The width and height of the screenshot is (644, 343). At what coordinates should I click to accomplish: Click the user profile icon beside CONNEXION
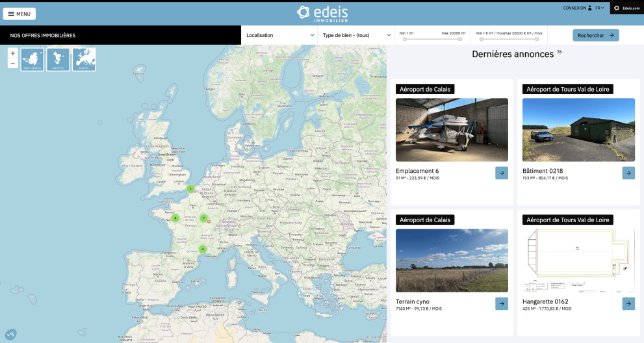click(590, 8)
